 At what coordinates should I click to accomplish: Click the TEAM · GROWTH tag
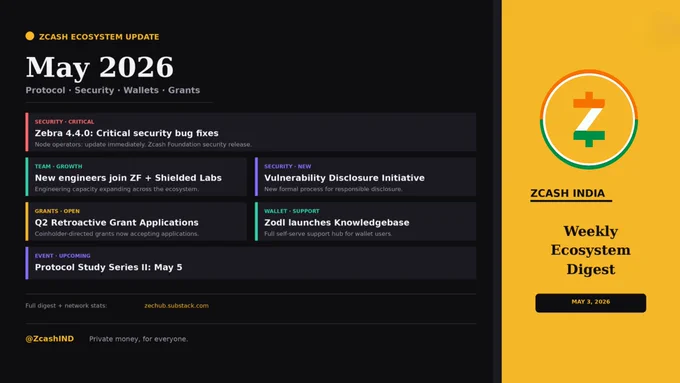(59, 167)
